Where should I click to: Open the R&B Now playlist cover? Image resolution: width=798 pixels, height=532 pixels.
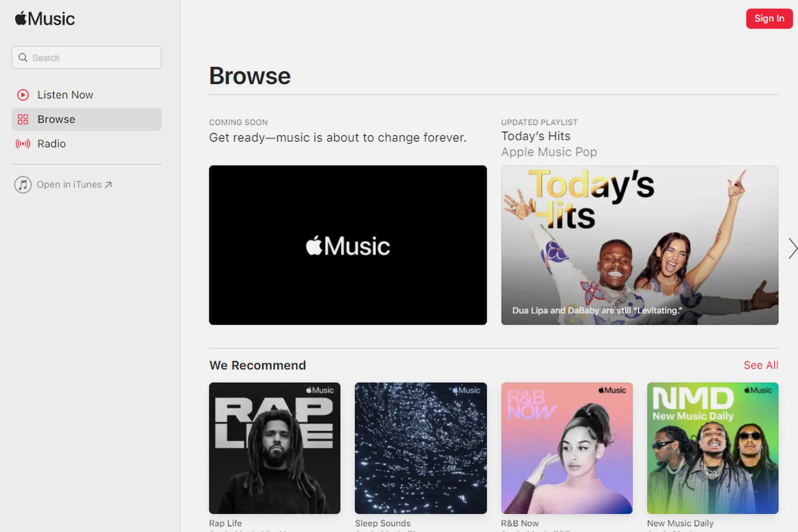[x=567, y=448]
